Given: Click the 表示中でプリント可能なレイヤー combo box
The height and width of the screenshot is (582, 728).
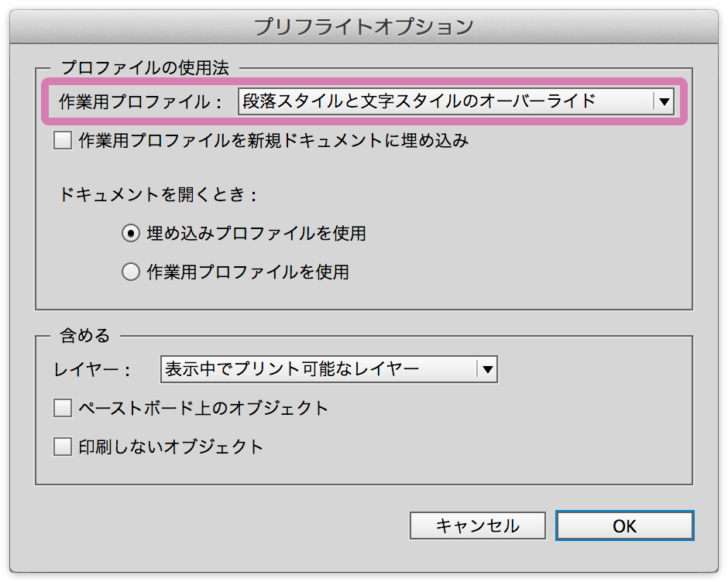Looking at the screenshot, I should [x=328, y=369].
